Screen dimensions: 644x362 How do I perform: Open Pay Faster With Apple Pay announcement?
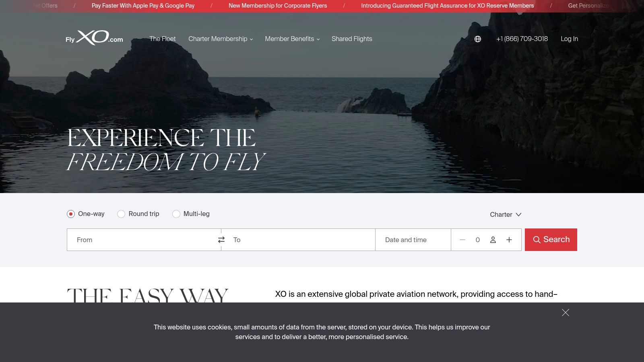143,6
